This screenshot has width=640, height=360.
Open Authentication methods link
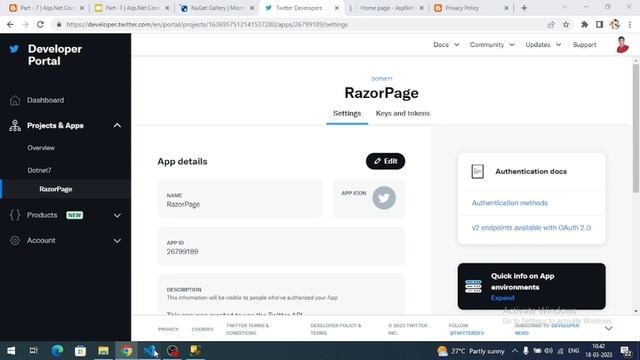(x=509, y=203)
